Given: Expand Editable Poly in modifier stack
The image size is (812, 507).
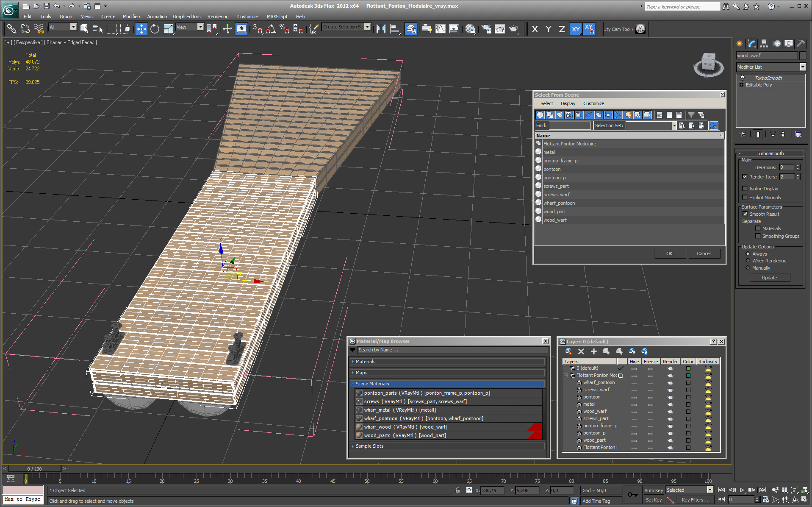Looking at the screenshot, I should coord(741,85).
